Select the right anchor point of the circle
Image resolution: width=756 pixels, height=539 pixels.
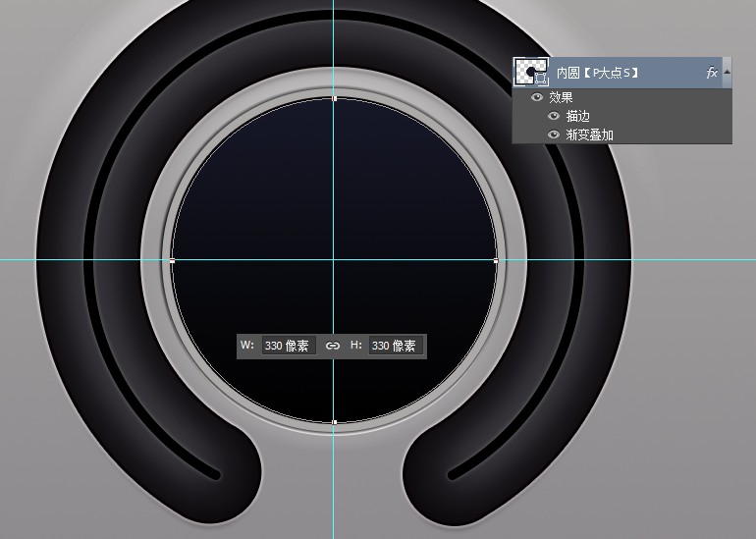pos(497,260)
